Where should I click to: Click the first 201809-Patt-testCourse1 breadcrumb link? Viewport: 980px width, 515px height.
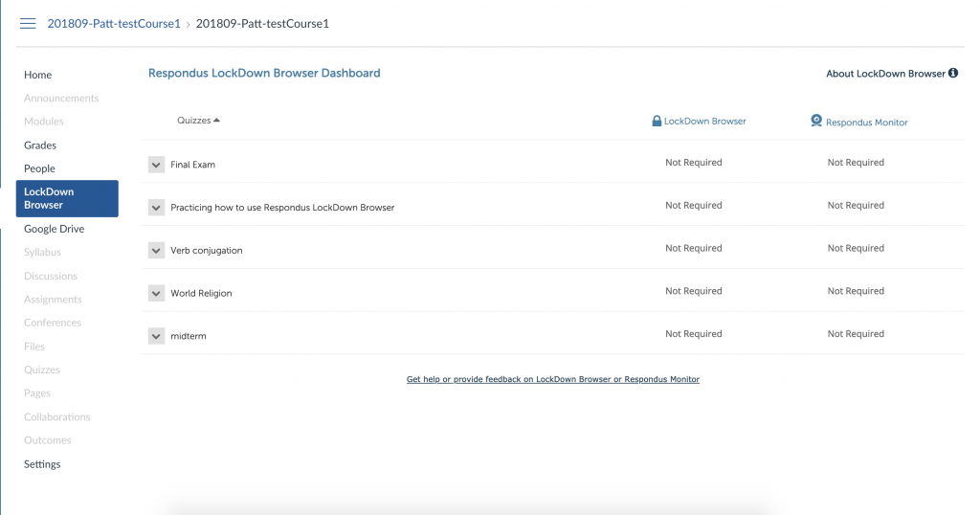[x=114, y=24]
